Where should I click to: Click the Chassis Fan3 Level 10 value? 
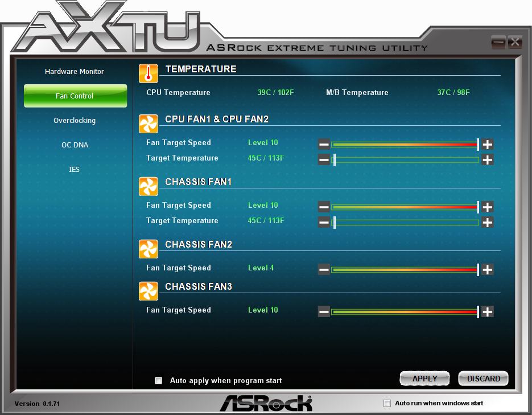click(263, 310)
